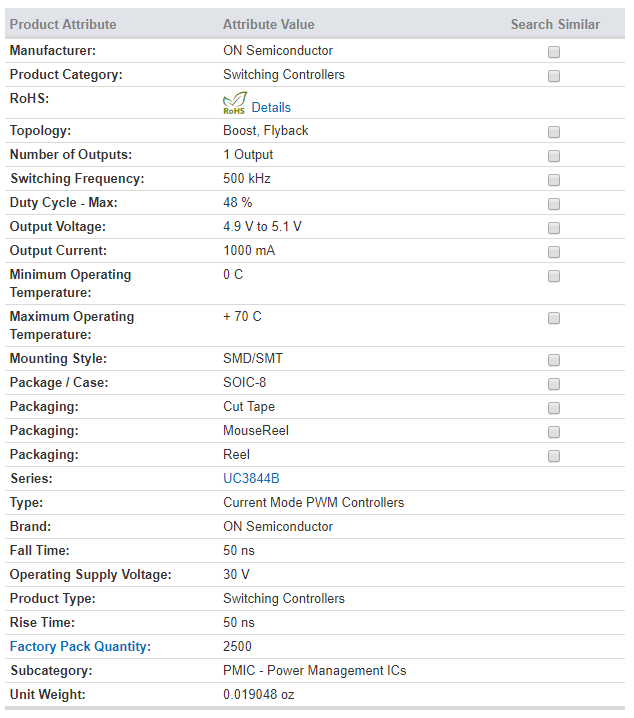Select the Reel packaging checkbox
This screenshot has height=718, width=634.
(554, 456)
